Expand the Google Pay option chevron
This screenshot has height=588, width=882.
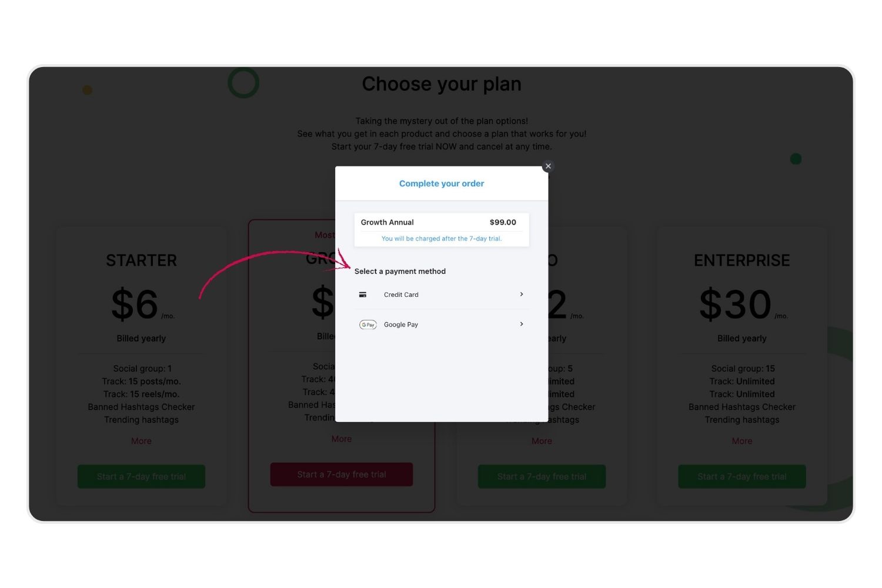(522, 325)
